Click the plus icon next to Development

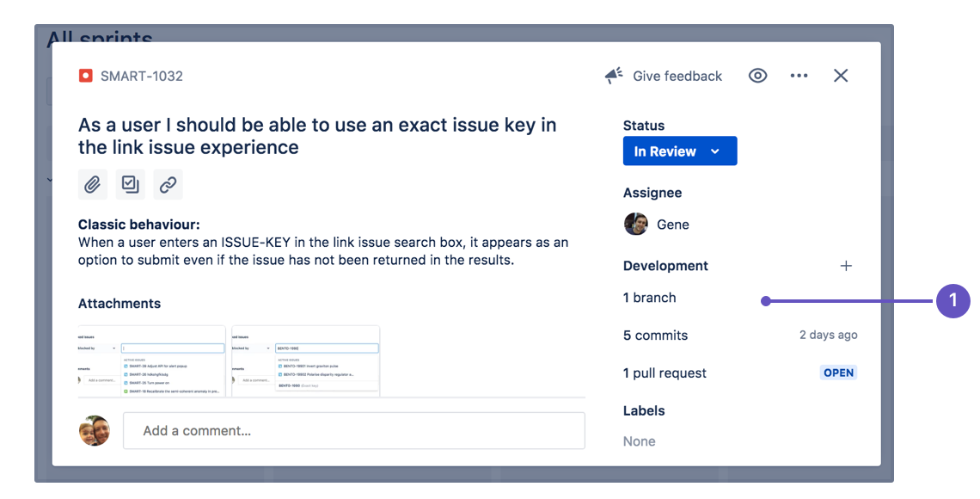pos(846,266)
